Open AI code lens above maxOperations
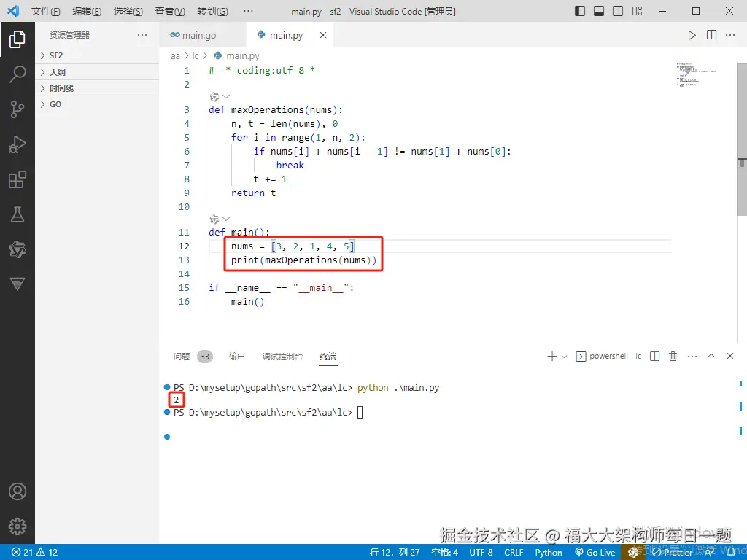The width and height of the screenshot is (747, 560). [219, 97]
